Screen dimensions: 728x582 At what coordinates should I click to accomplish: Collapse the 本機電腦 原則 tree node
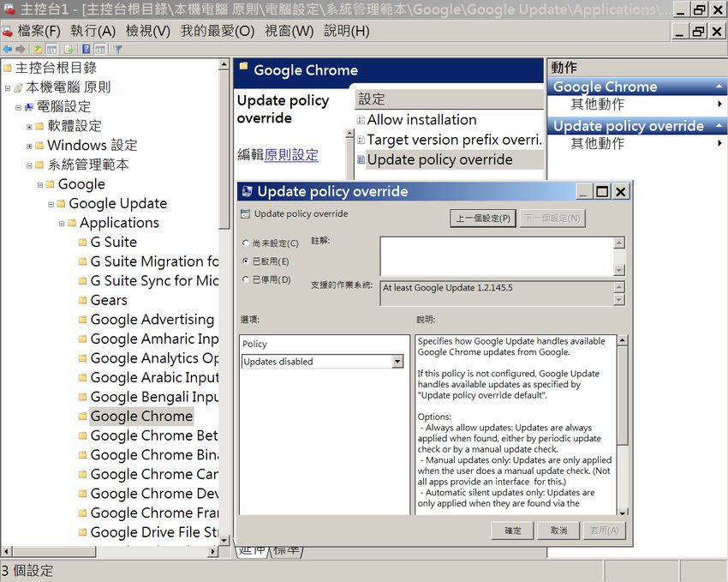[x=8, y=87]
